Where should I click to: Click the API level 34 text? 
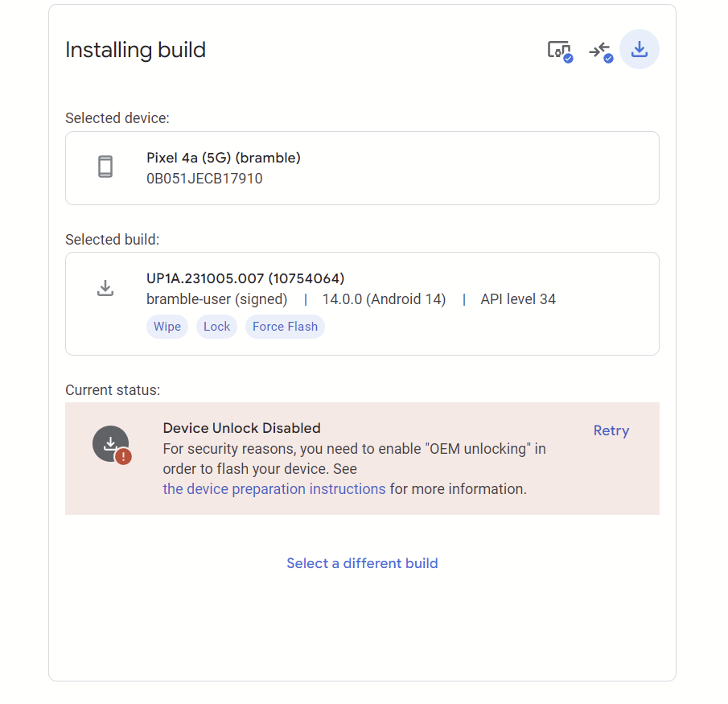coord(518,299)
